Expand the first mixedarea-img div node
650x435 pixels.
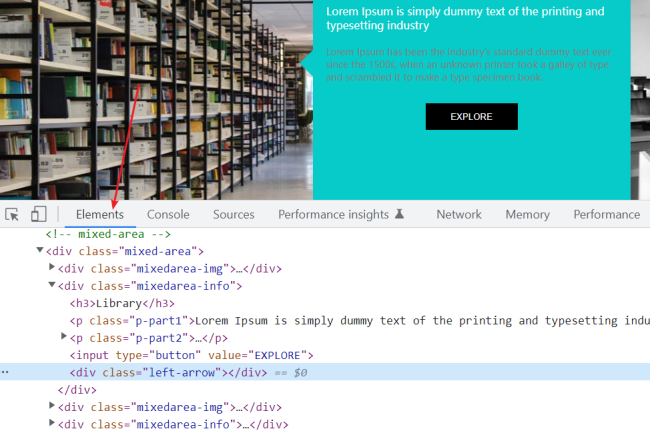pyautogui.click(x=52, y=267)
